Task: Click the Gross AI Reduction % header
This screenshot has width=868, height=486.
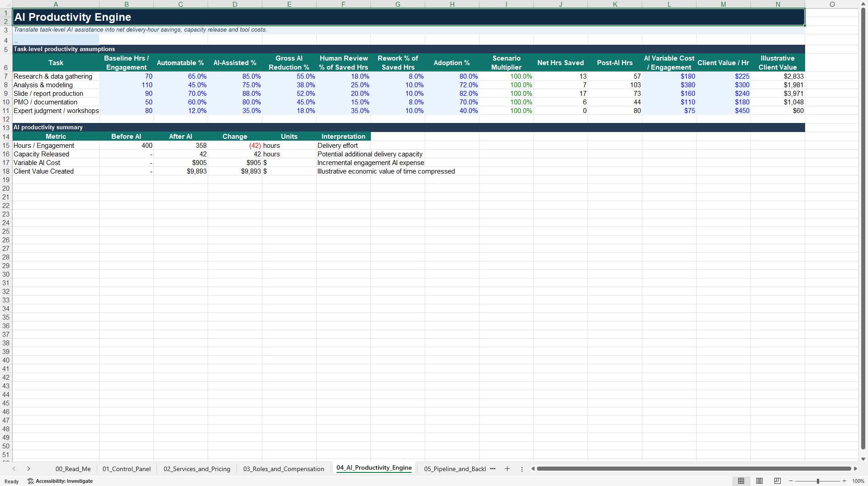Action: tap(289, 63)
